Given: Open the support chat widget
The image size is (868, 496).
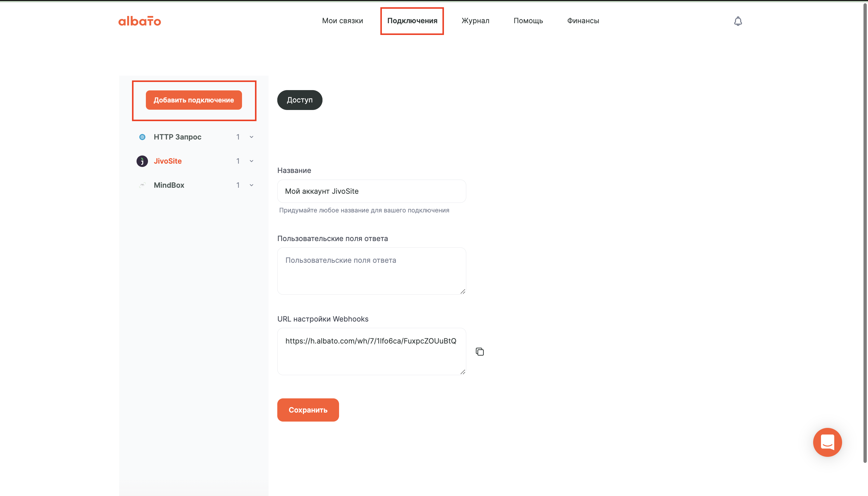Looking at the screenshot, I should click(x=827, y=442).
